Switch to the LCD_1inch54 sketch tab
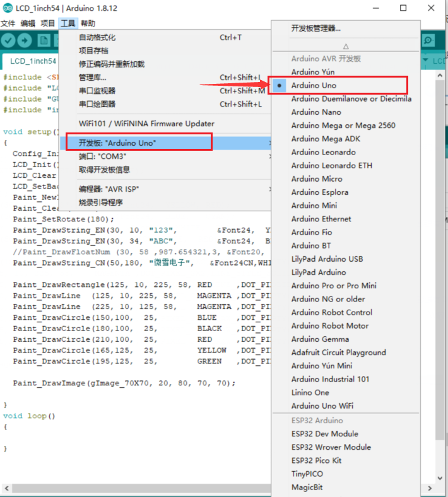This screenshot has width=448, height=497. pyautogui.click(x=33, y=61)
